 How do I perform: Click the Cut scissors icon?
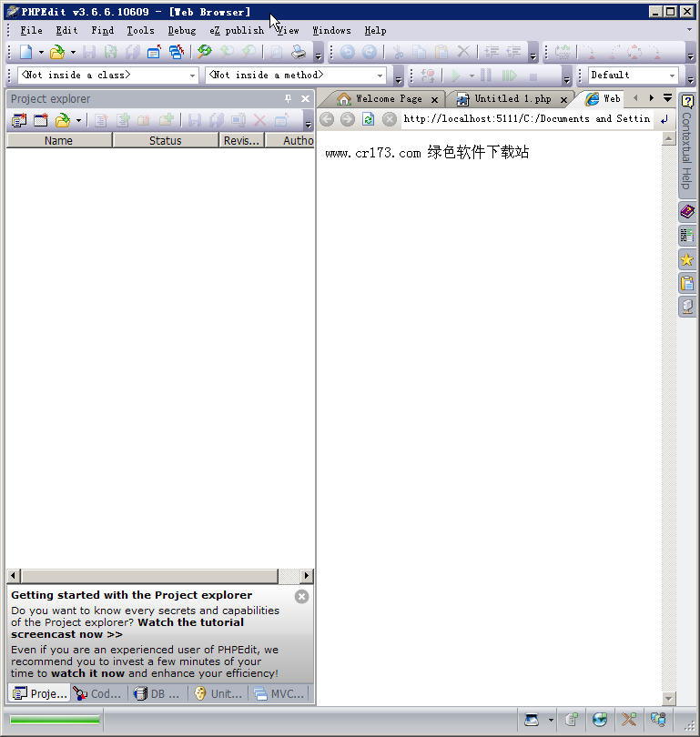click(x=398, y=52)
